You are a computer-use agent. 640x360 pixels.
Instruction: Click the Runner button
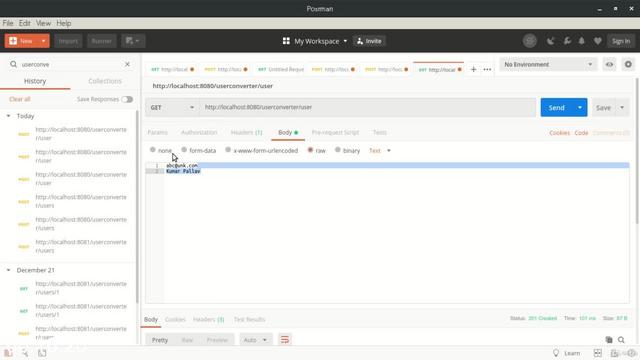(x=101, y=41)
